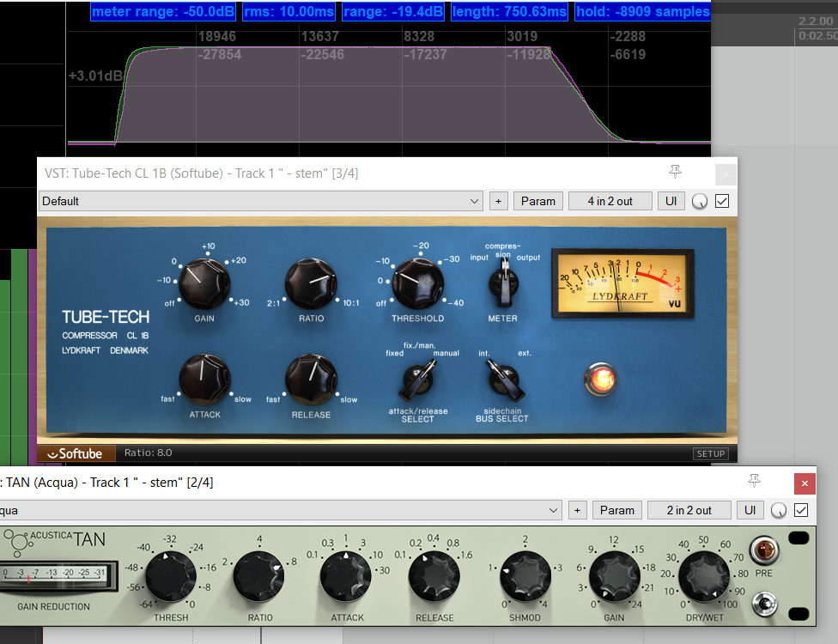The image size is (838, 644).
Task: Toggle the TAN PRE button
Action: pos(763,550)
